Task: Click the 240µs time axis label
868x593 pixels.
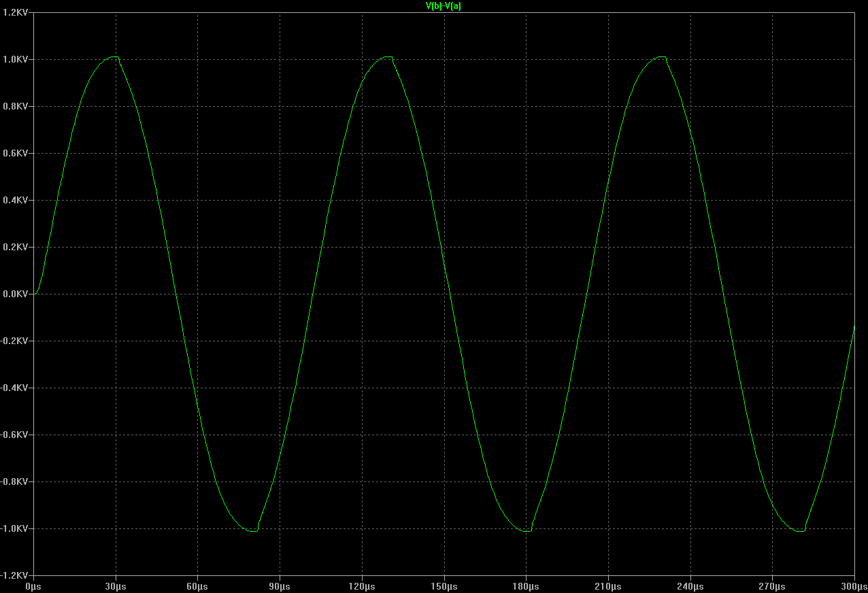Action: [690, 586]
